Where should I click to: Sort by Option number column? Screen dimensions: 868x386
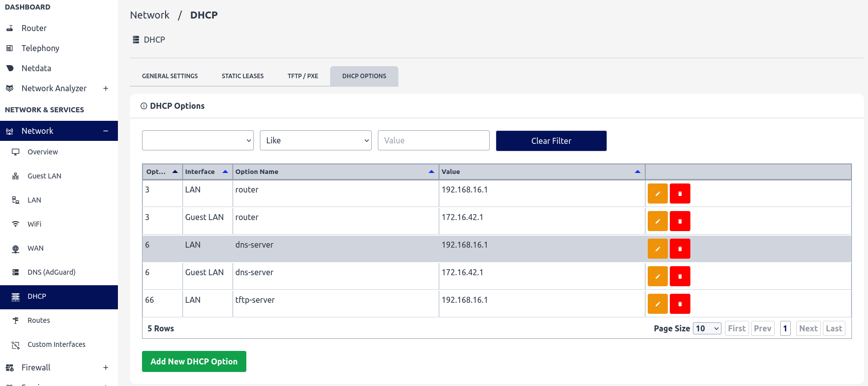(162, 172)
